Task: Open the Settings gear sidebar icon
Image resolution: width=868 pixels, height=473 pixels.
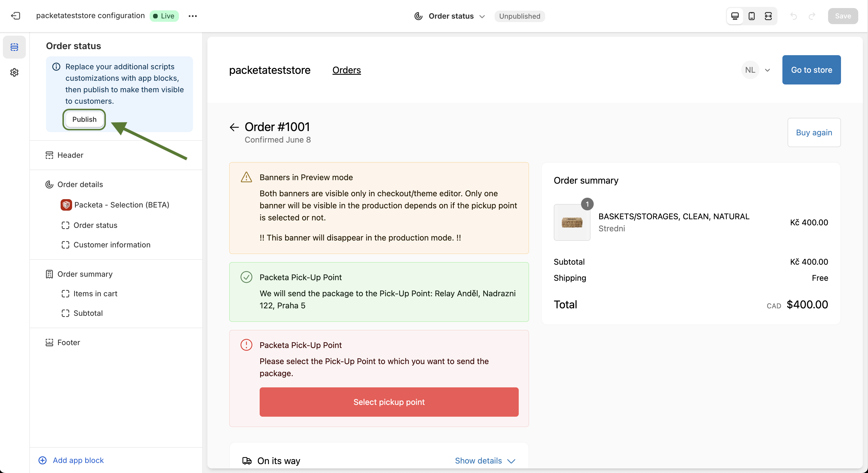Action: [14, 72]
